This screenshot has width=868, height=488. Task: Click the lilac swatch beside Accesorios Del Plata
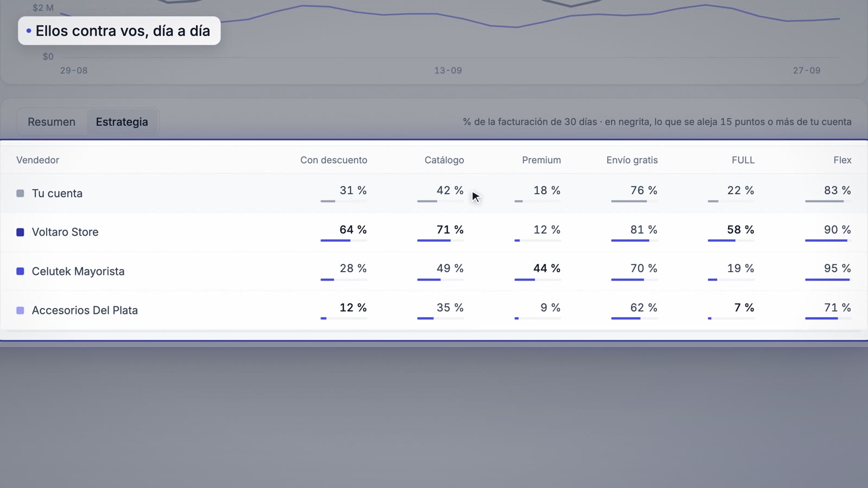(x=20, y=310)
